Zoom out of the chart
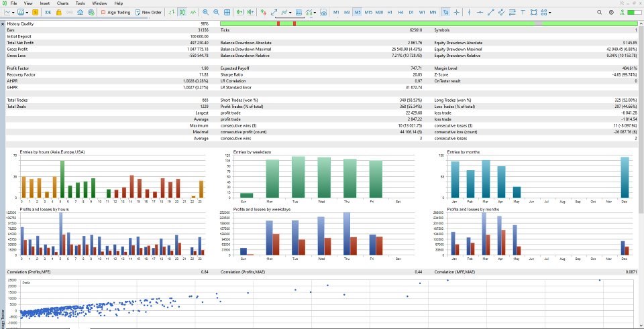644x329 pixels. pos(216,12)
